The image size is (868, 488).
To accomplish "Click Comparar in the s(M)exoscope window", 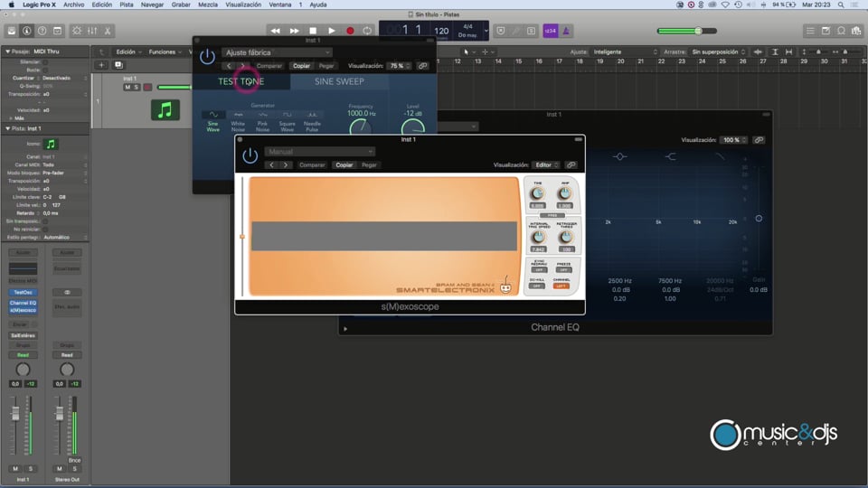I will click(x=312, y=164).
